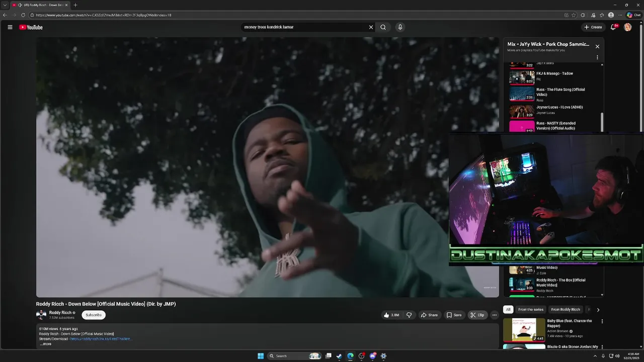The width and height of the screenshot is (644, 362).
Task: Open the Copilot Chat button
Action: coord(633,15)
